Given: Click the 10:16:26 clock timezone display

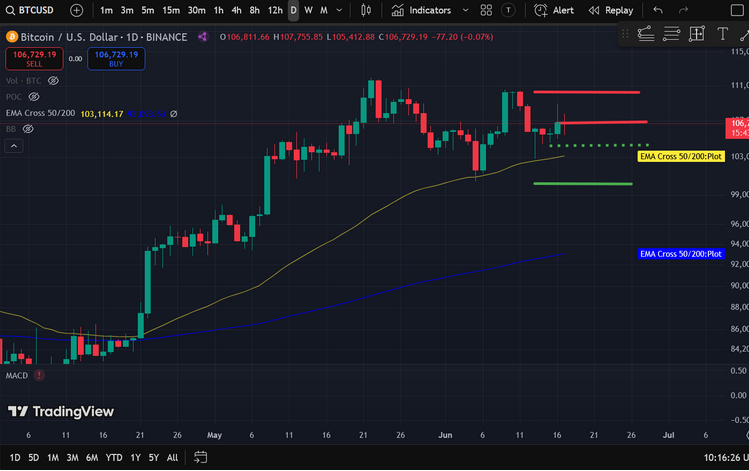Looking at the screenshot, I should 726,458.
